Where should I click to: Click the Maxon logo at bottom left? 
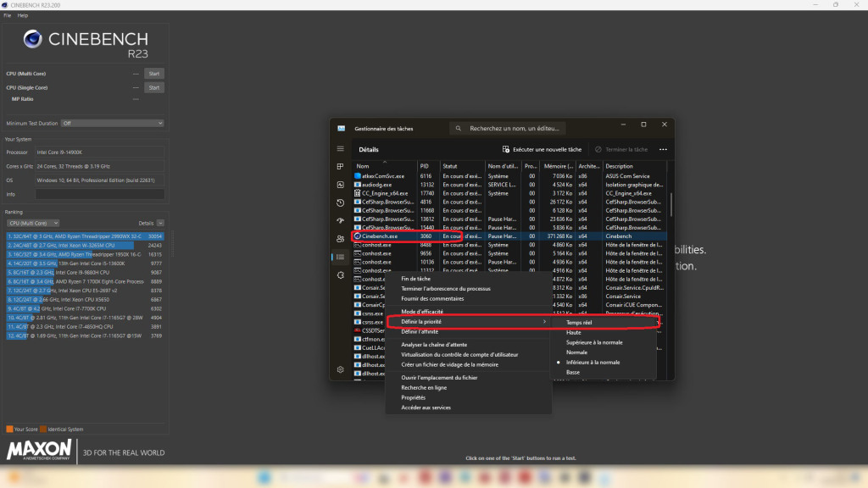[39, 451]
